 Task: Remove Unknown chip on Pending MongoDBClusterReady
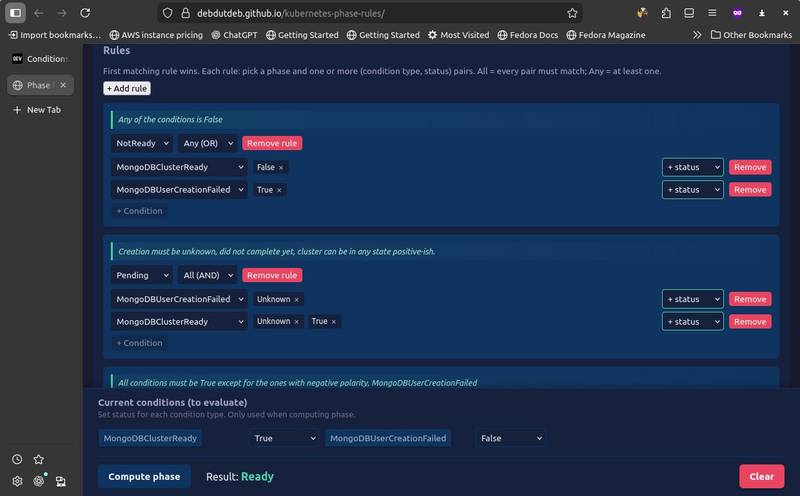(296, 322)
